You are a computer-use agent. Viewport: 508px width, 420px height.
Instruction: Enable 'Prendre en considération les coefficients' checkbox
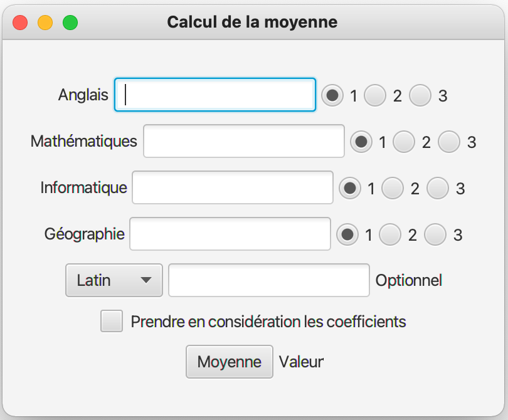112,321
